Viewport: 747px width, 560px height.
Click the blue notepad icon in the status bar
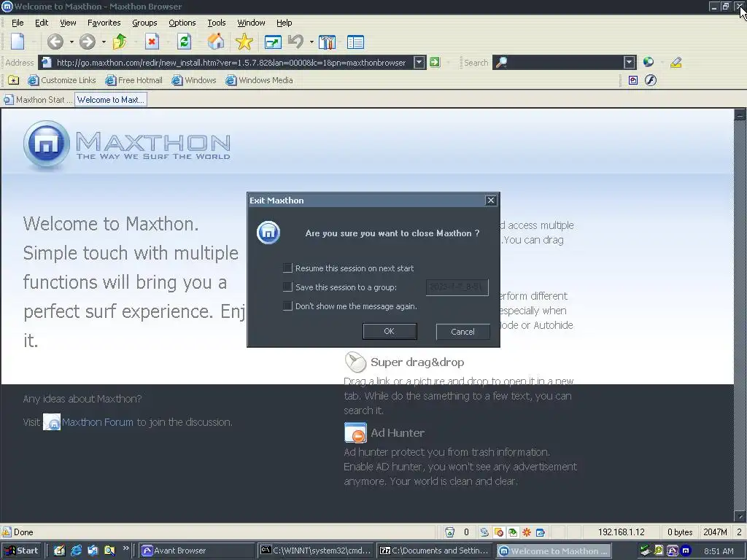coord(541,532)
